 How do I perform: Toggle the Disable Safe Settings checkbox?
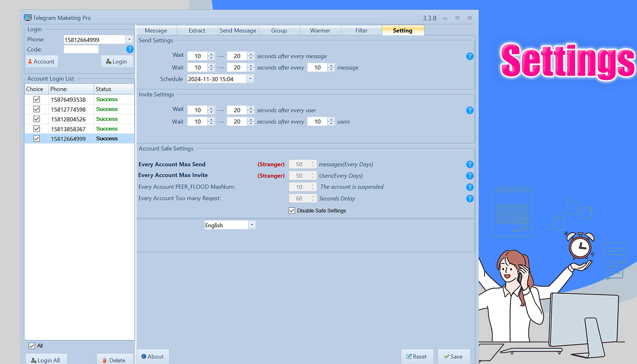click(x=292, y=211)
